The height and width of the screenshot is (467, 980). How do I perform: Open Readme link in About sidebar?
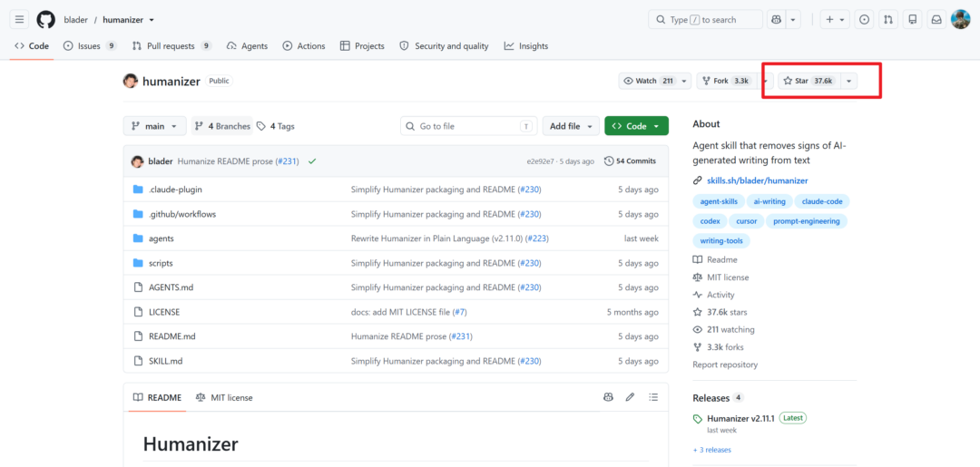715,259
